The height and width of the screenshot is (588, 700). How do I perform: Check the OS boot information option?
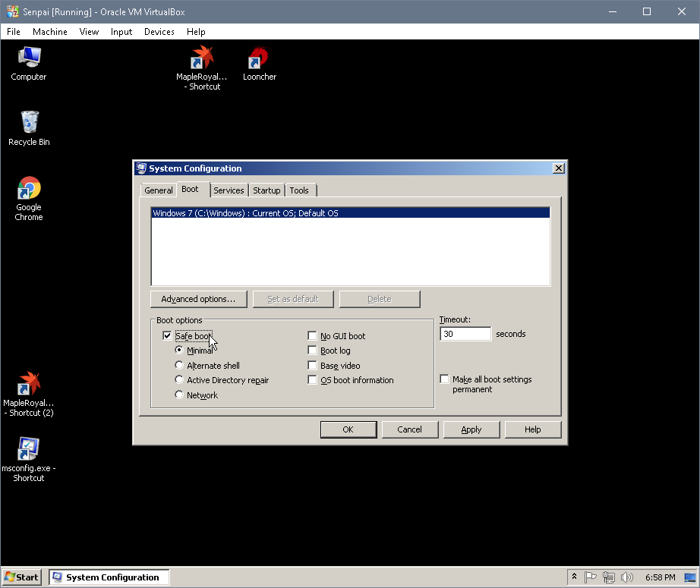click(312, 379)
